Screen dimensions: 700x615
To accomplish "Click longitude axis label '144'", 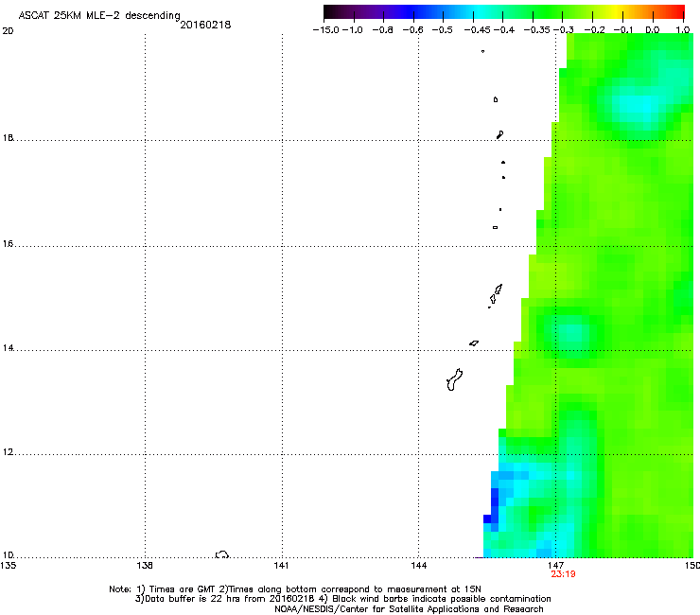I will 418,566.
